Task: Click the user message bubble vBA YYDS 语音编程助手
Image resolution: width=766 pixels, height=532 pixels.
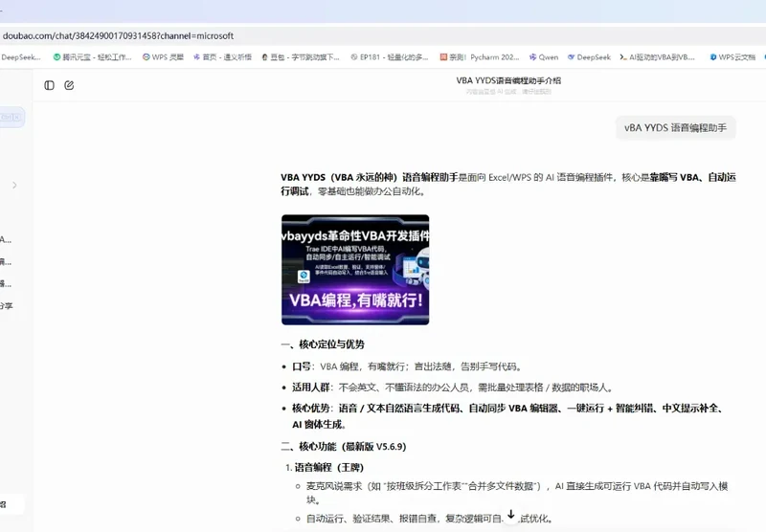Action: click(x=675, y=128)
